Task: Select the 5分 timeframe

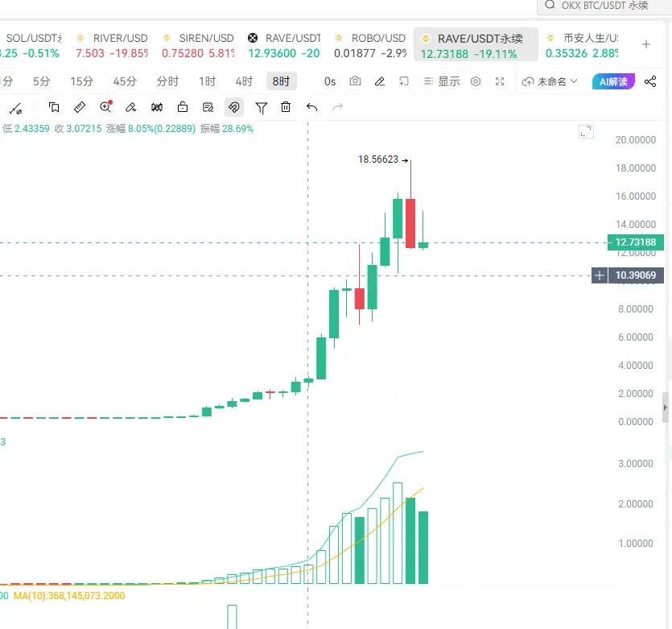Action: [42, 81]
